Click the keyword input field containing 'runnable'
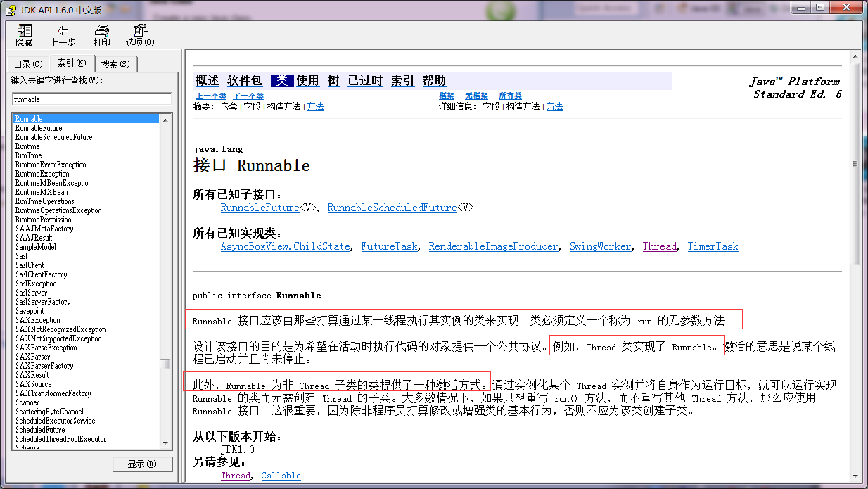 (91, 99)
